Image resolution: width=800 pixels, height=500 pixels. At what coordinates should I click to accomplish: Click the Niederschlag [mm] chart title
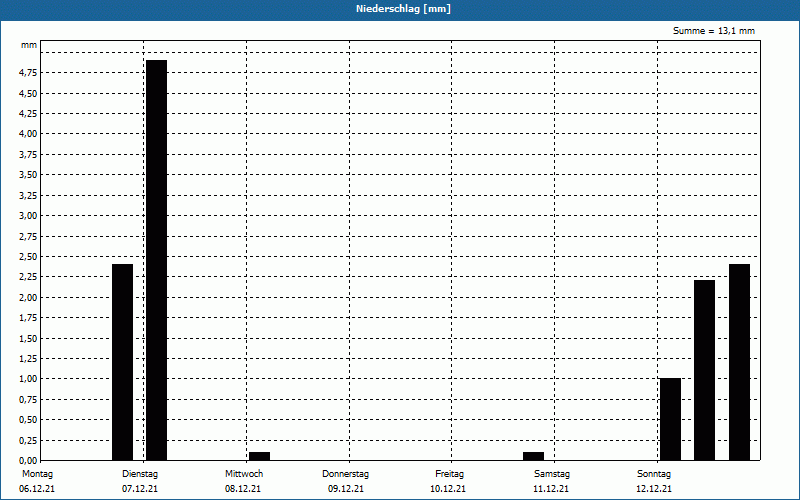[x=403, y=9]
